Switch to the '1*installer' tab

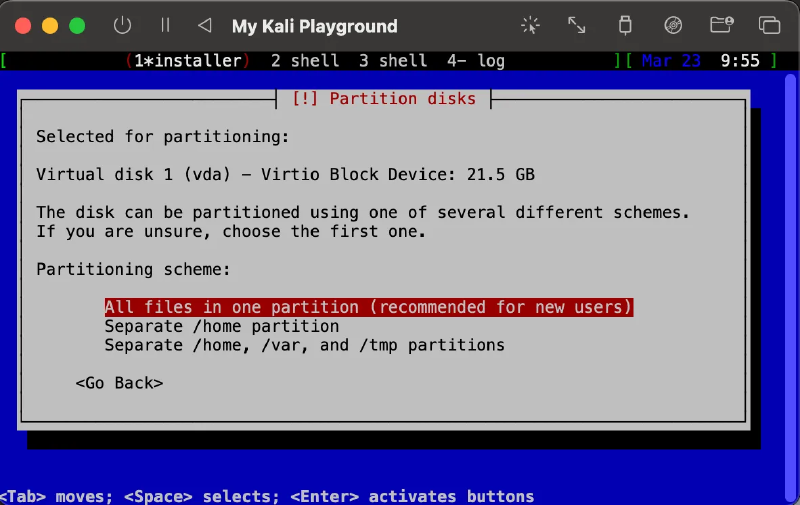click(188, 61)
